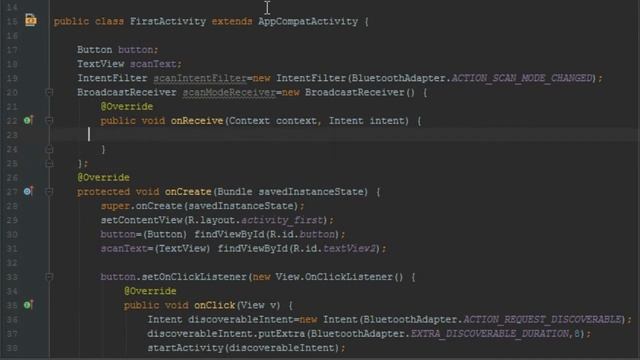Click activity_first layout reference
Image resolution: width=640 pixels, height=360 pixels.
coord(282,220)
